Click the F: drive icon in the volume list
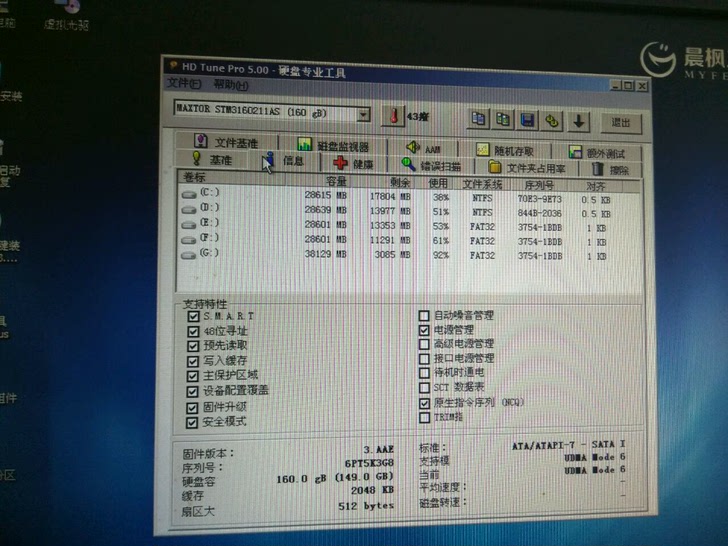The width and height of the screenshot is (728, 546). (x=189, y=240)
